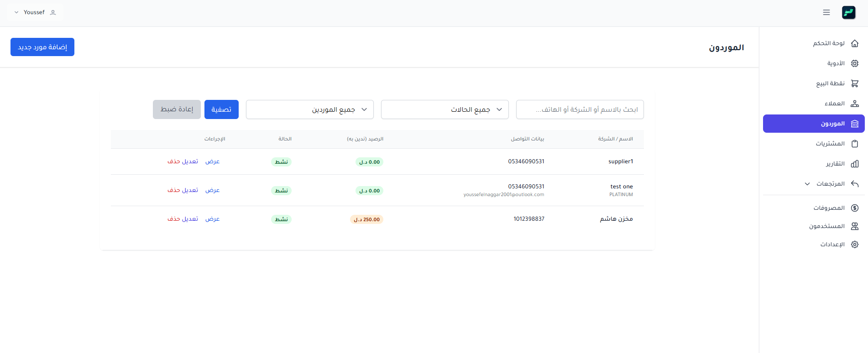Image resolution: width=868 pixels, height=353 pixels.
Task: Click the نشط status badge for مخزن هاشم
Action: pos(282,219)
